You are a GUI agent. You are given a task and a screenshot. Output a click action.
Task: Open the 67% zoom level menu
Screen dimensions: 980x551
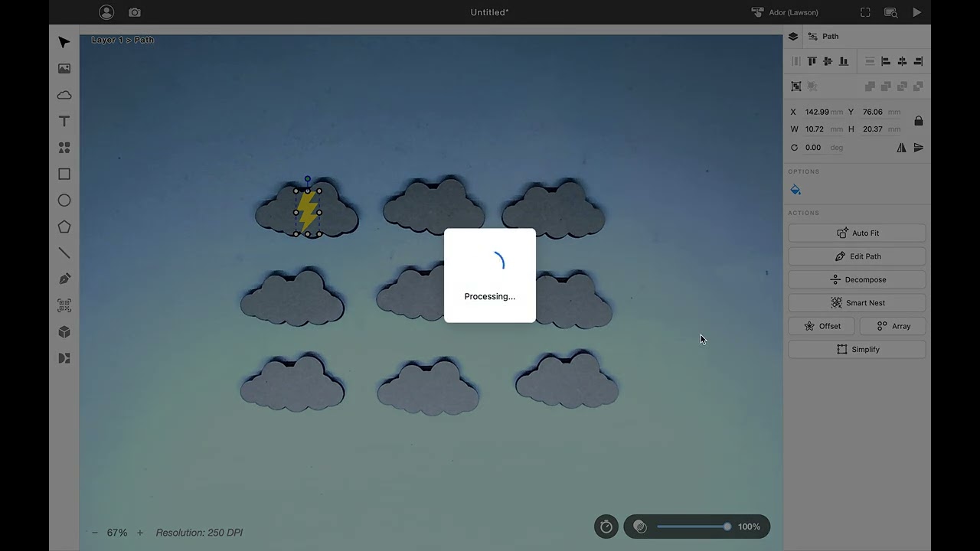pyautogui.click(x=117, y=533)
